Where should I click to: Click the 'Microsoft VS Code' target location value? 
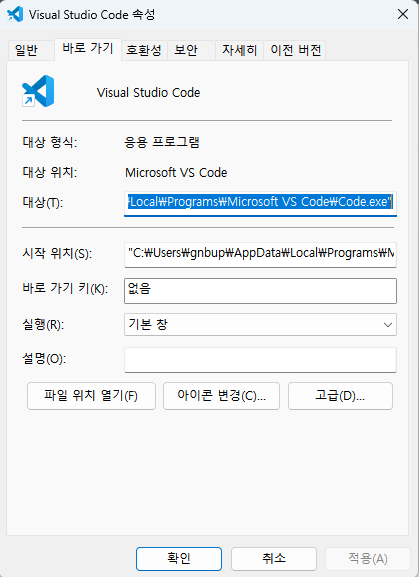click(176, 173)
